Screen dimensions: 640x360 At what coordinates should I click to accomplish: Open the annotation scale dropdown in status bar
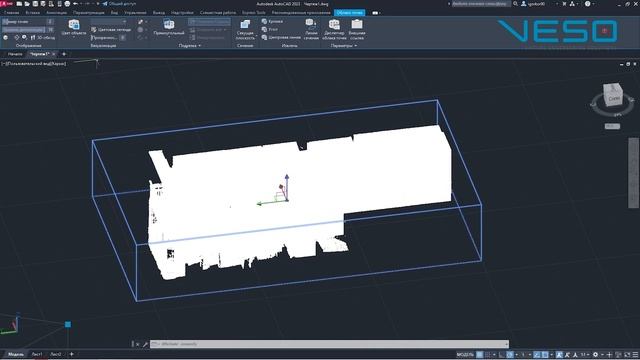coord(584,354)
